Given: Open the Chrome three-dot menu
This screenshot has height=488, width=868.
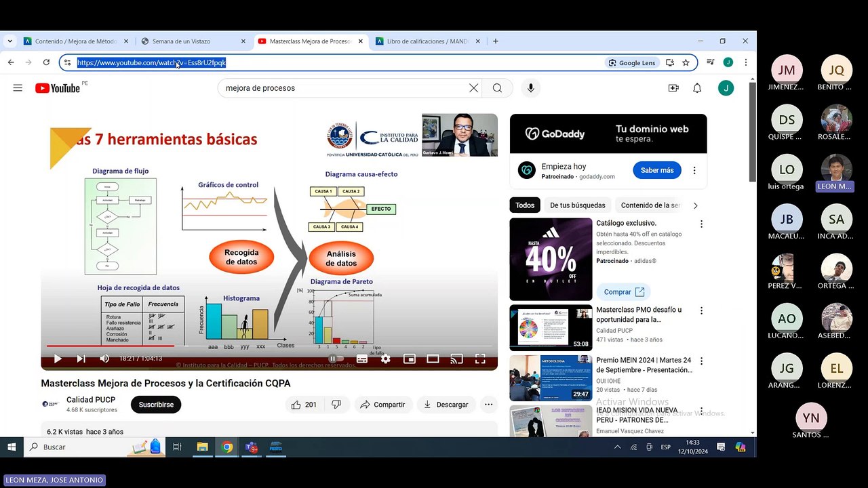Looking at the screenshot, I should tap(745, 62).
